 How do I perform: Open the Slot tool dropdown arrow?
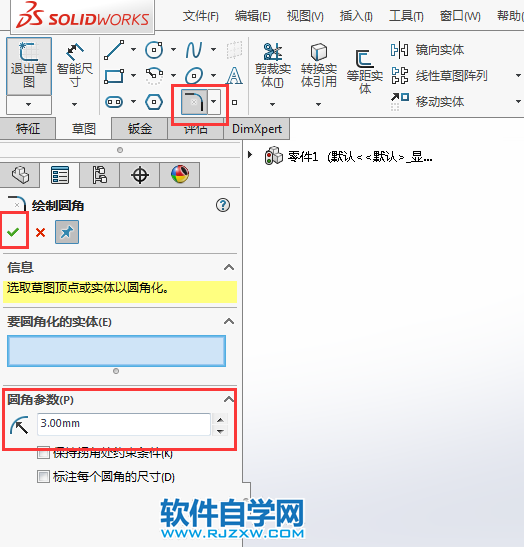(133, 102)
